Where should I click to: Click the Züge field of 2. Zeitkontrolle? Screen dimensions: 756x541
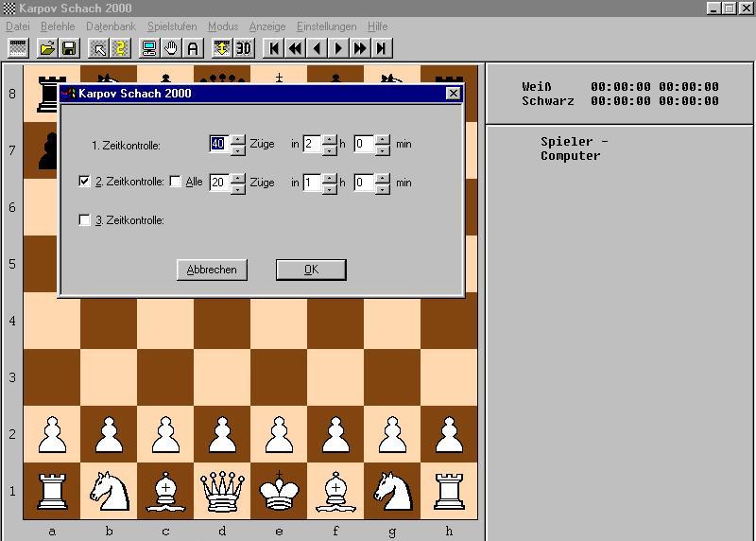click(218, 183)
